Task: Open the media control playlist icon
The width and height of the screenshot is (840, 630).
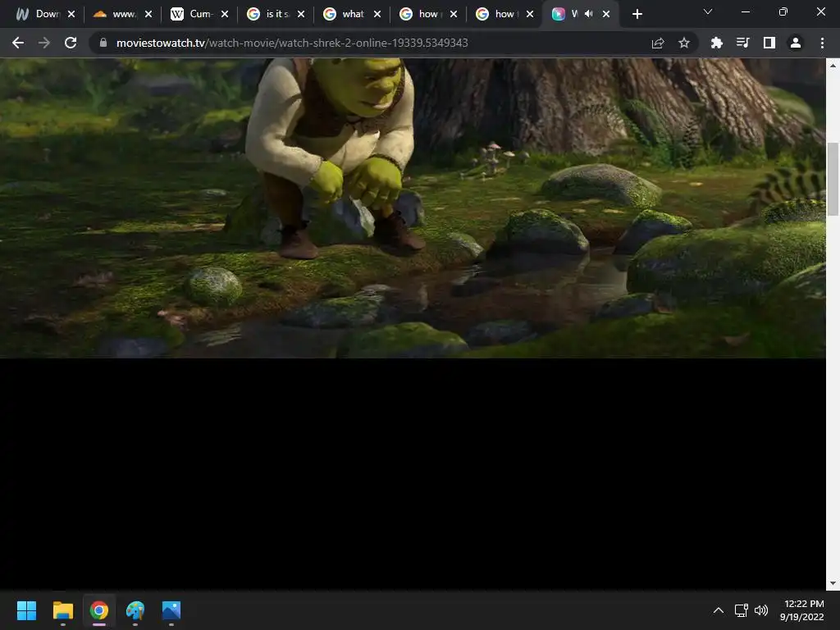Action: pyautogui.click(x=742, y=43)
